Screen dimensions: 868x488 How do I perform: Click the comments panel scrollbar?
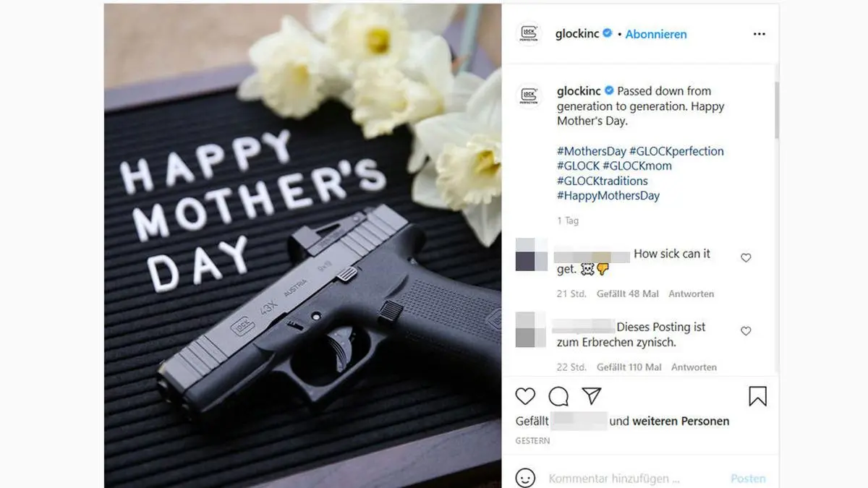pos(776,110)
